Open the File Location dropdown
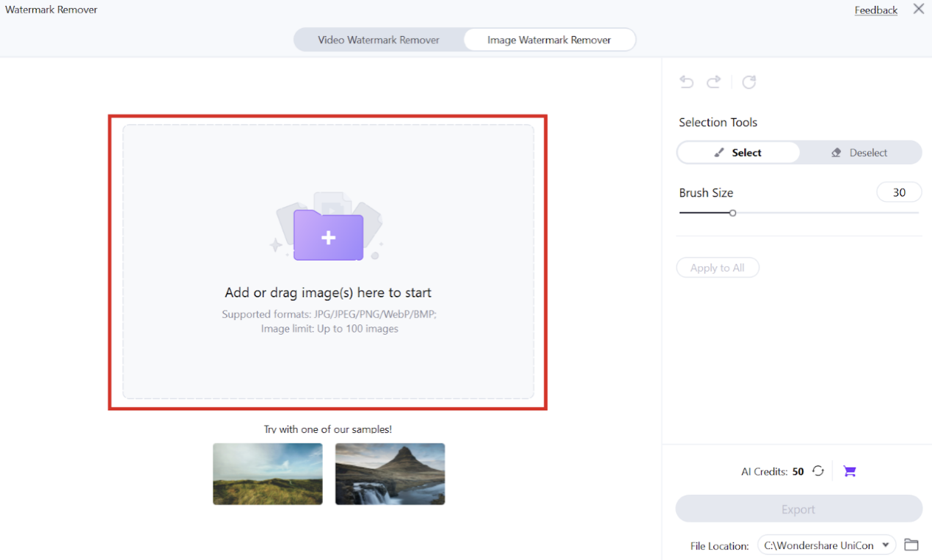The width and height of the screenshot is (932, 560). (826, 545)
